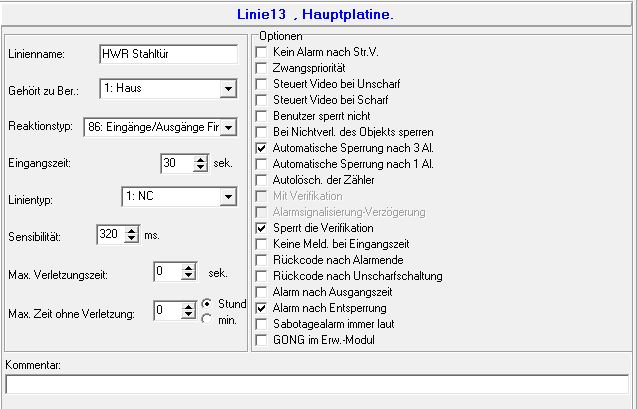Increase Max. Verletzungszeit with up arrow
The image size is (637, 409).
[x=187, y=267]
